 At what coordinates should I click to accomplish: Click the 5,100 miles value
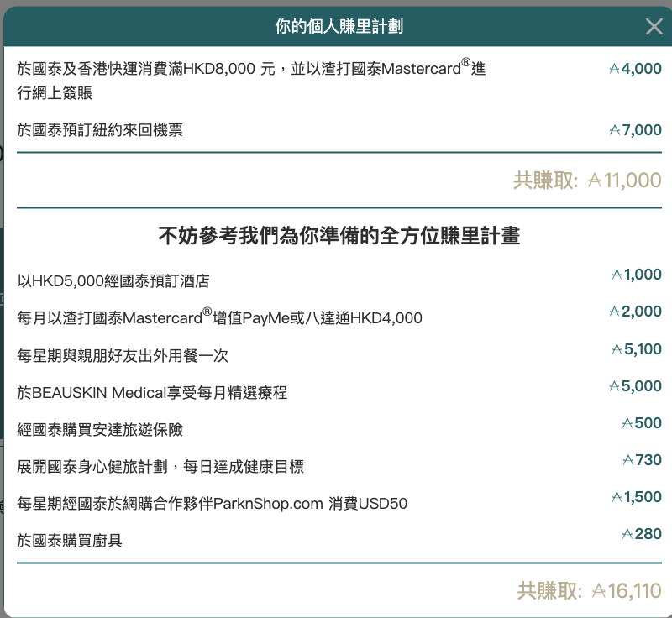(637, 349)
